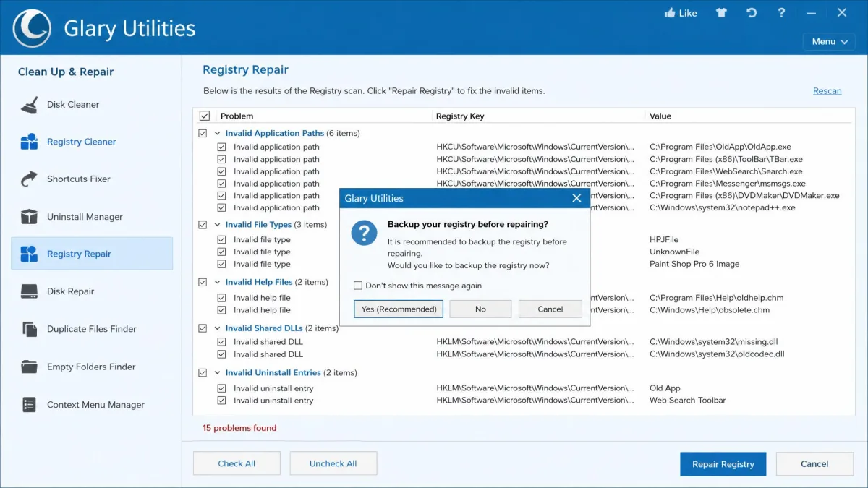Uncheck the Invalid Shared DLLs group checkbox
The image size is (868, 488).
203,328
